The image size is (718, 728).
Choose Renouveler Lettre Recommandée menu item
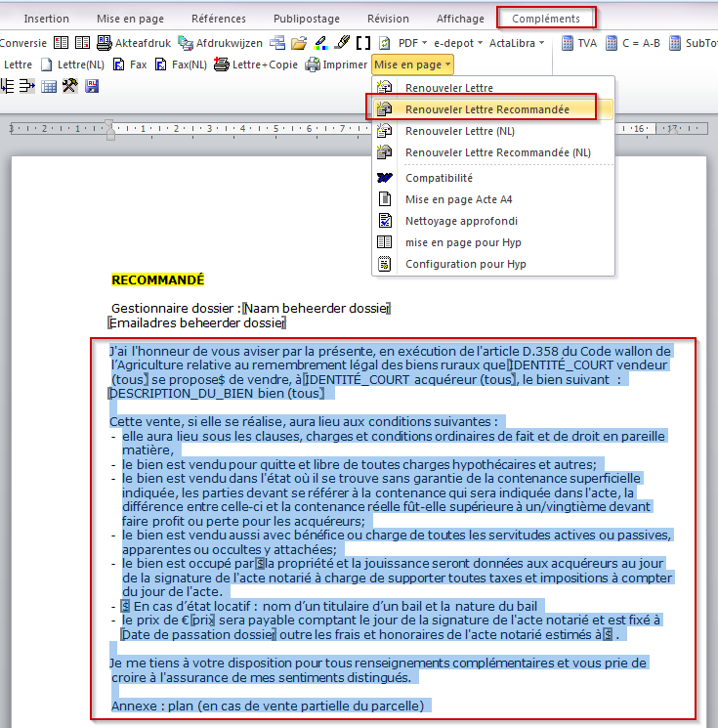pos(493,109)
